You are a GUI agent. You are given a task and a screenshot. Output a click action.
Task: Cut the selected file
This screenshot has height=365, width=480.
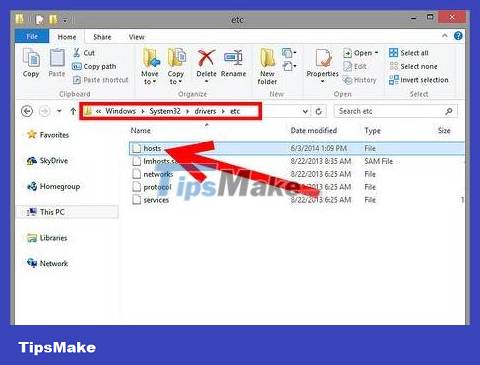[84, 53]
